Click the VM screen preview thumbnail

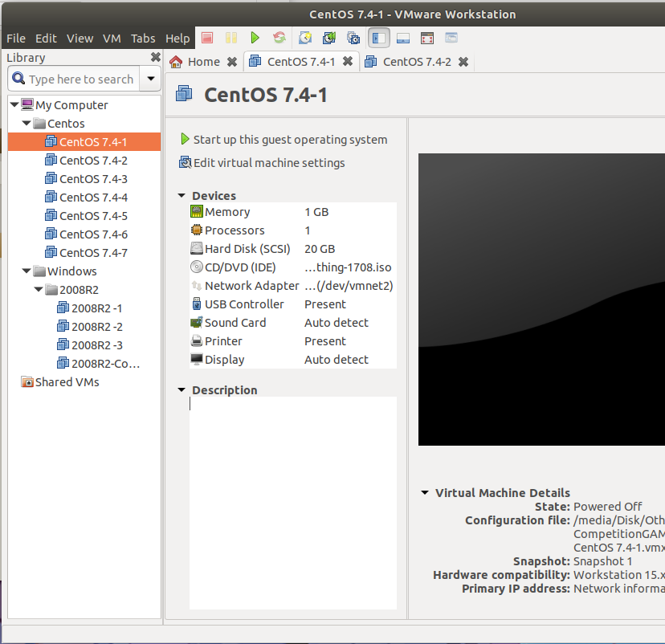click(541, 300)
